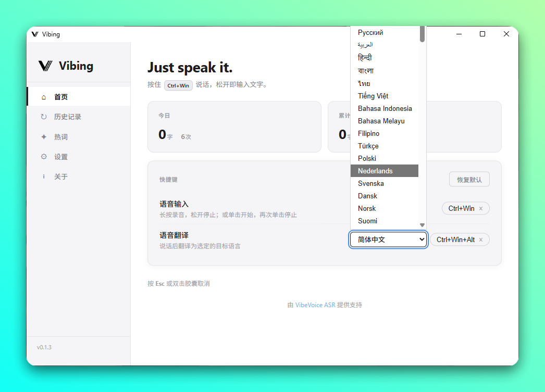Select the star icon for 热词

pos(44,136)
